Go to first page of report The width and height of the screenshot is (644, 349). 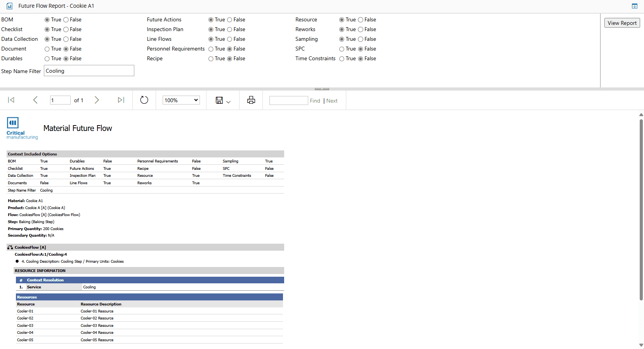[x=11, y=100]
